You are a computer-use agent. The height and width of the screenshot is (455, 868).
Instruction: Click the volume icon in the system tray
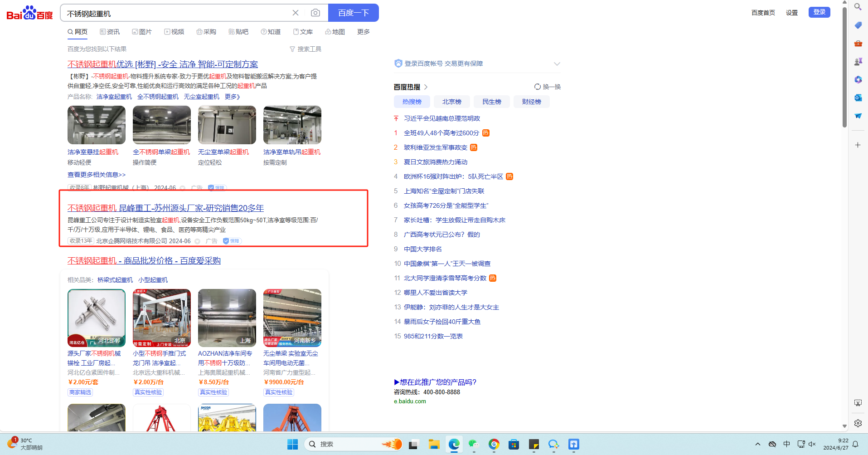click(812, 444)
